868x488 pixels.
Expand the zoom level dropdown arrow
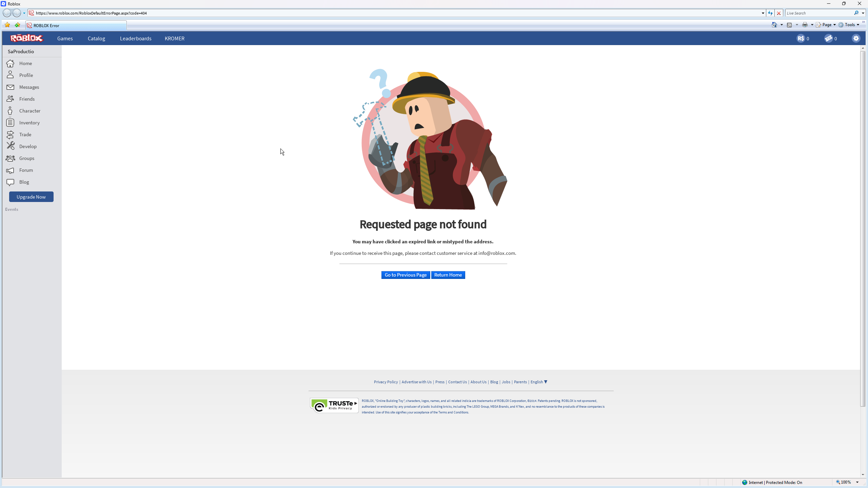[857, 482]
